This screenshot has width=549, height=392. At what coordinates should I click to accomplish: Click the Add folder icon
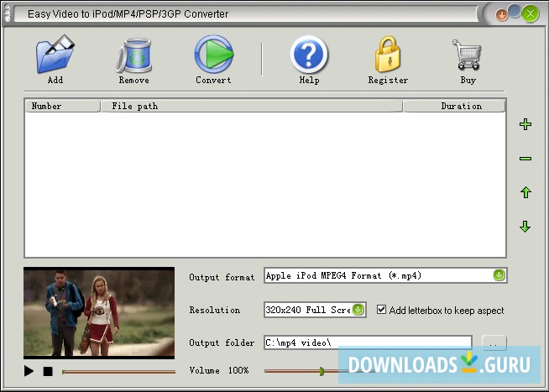55,55
